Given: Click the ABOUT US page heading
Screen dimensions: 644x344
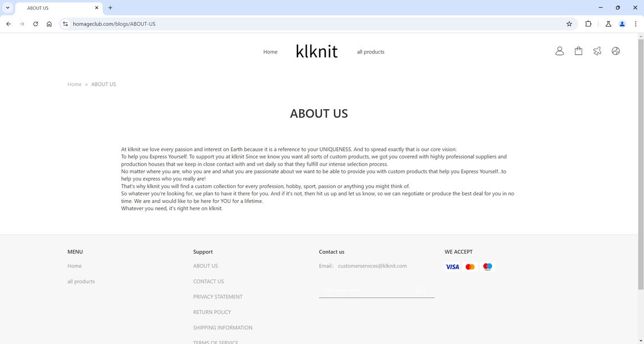Looking at the screenshot, I should 319,114.
